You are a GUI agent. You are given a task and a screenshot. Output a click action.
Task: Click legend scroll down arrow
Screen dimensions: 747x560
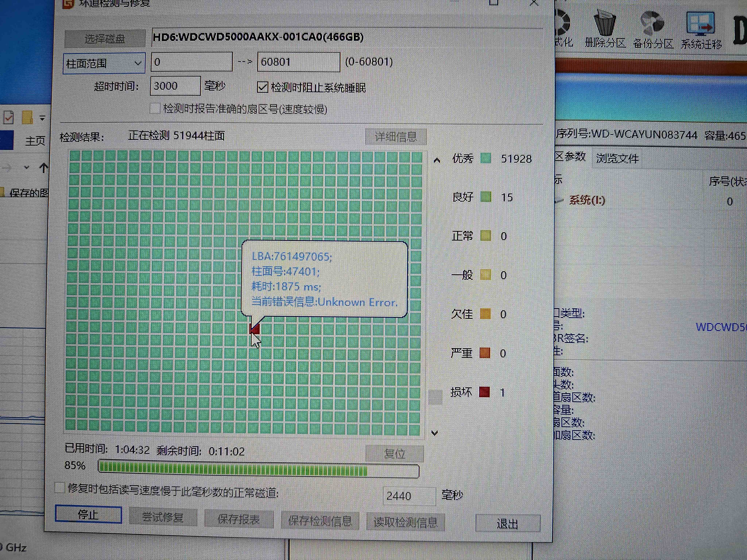435,433
